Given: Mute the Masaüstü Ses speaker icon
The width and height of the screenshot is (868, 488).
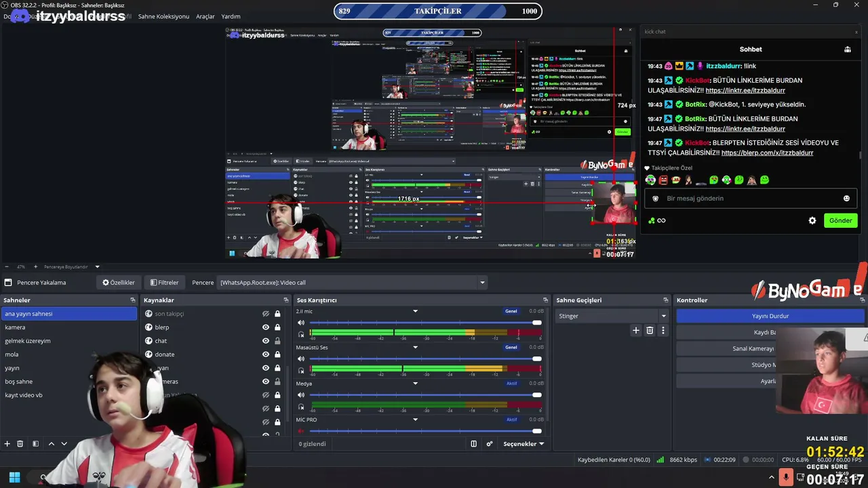Looking at the screenshot, I should pos(302,359).
